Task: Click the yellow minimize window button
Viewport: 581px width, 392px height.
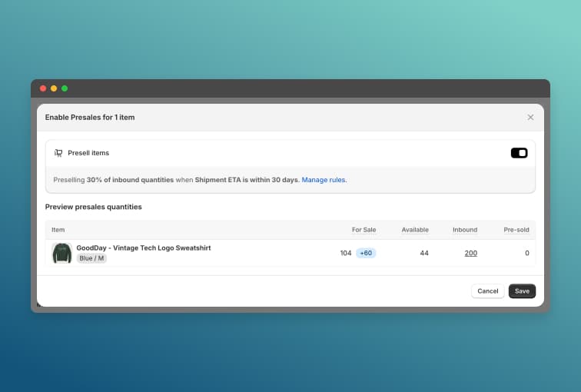Action: 54,88
